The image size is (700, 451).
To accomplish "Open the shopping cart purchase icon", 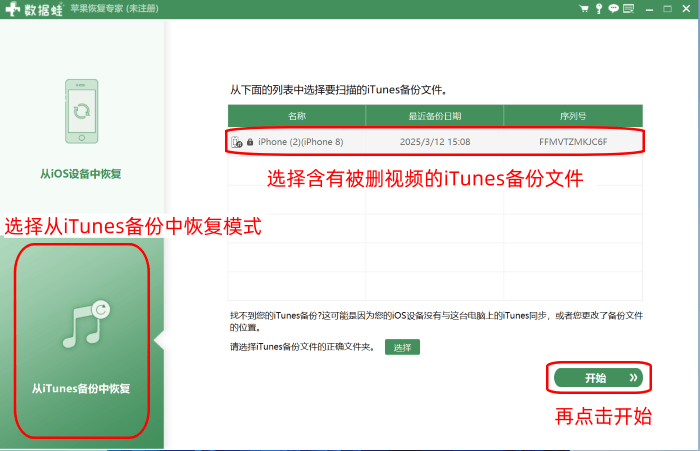I will click(584, 9).
